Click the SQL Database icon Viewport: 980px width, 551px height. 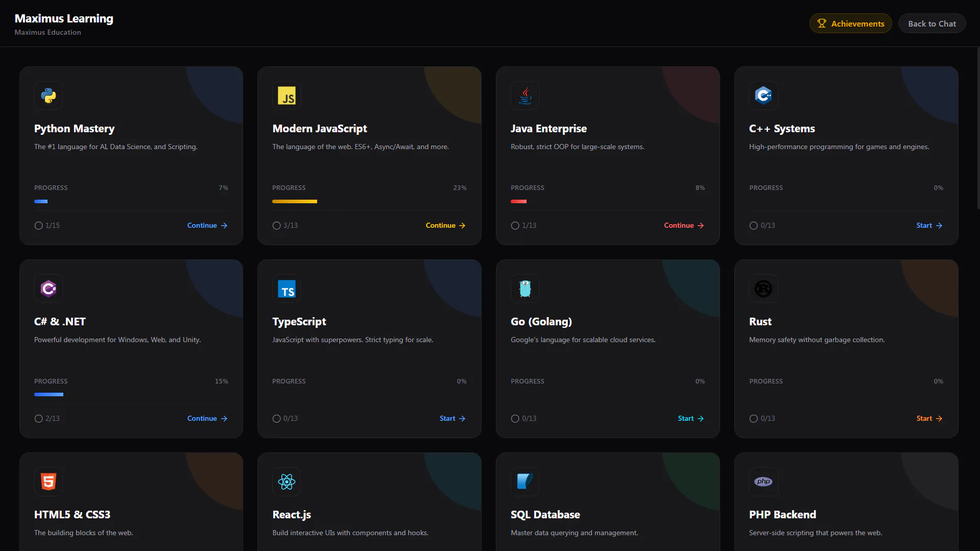(x=525, y=482)
